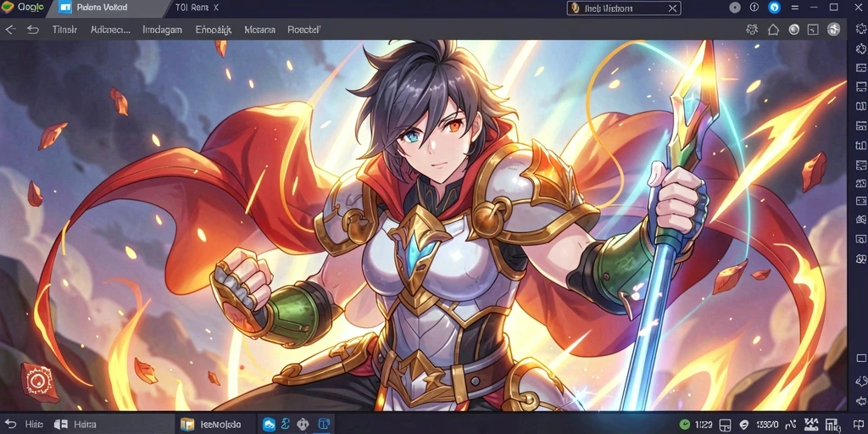Click the blue circular icon in title bar
Image resolution: width=868 pixels, height=434 pixels.
click(774, 8)
